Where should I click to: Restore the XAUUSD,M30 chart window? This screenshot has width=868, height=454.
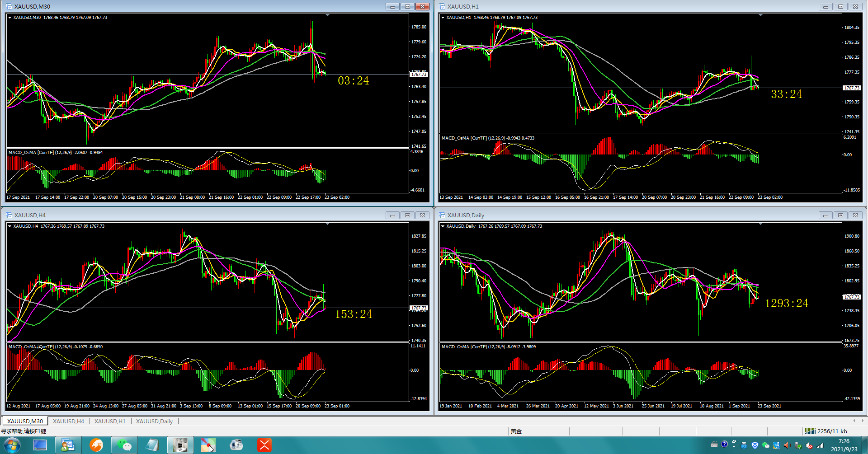point(407,6)
